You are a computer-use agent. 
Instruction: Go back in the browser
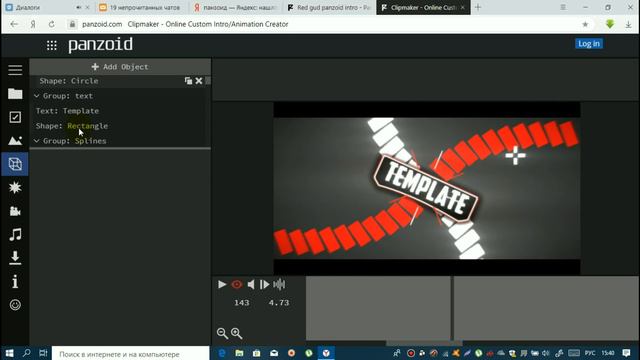(x=14, y=24)
